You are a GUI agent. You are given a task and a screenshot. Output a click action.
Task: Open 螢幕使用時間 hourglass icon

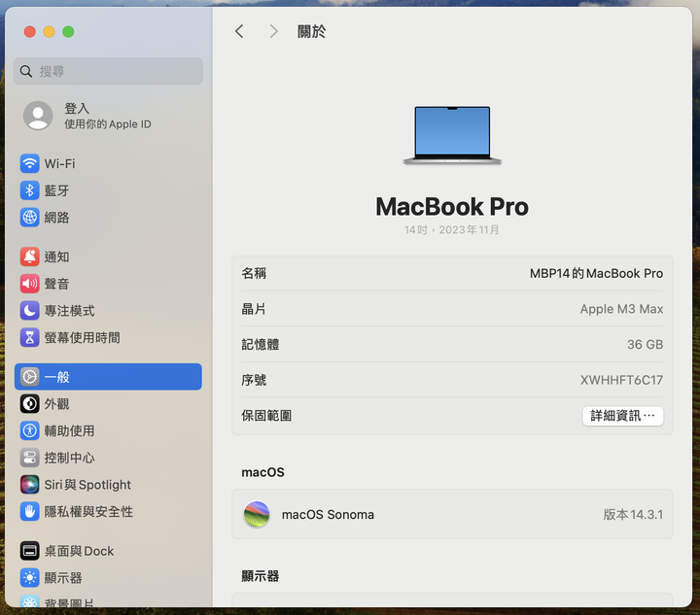click(x=29, y=337)
